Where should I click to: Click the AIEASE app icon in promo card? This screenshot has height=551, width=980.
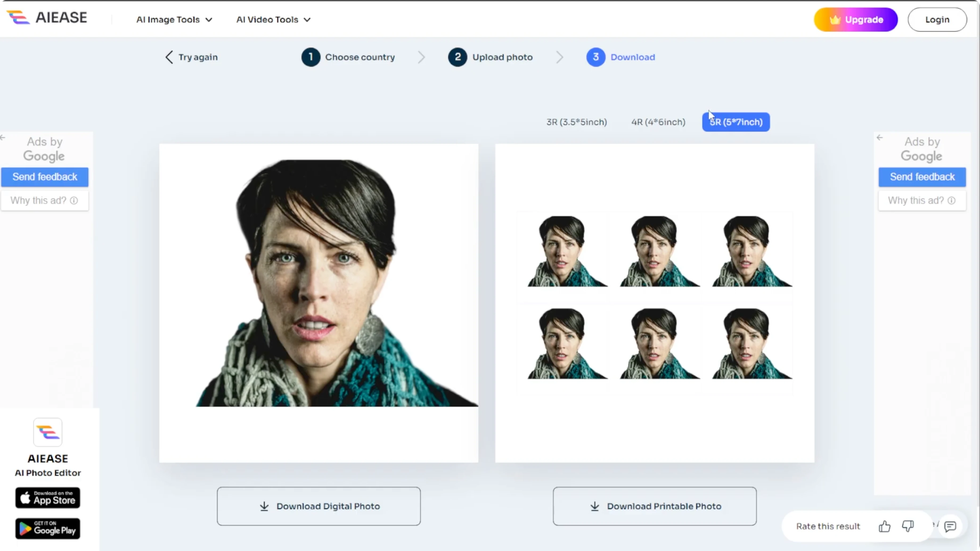pyautogui.click(x=48, y=432)
